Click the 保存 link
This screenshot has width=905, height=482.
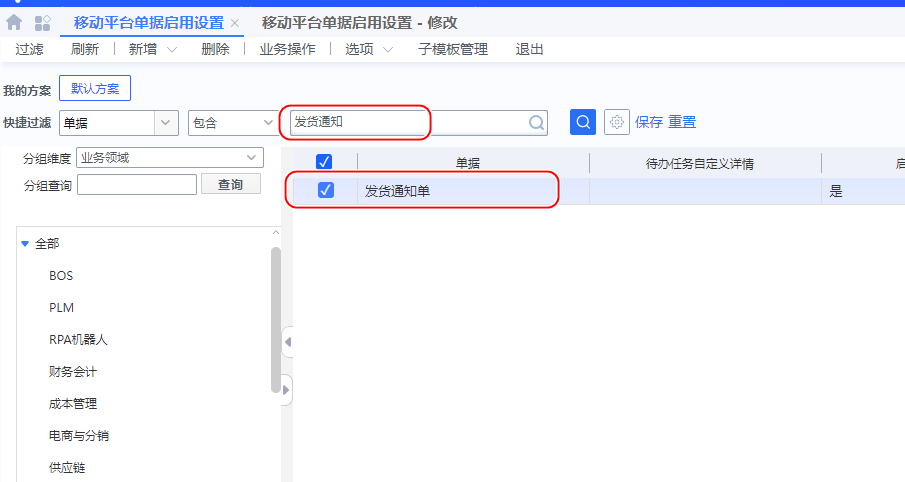point(649,122)
